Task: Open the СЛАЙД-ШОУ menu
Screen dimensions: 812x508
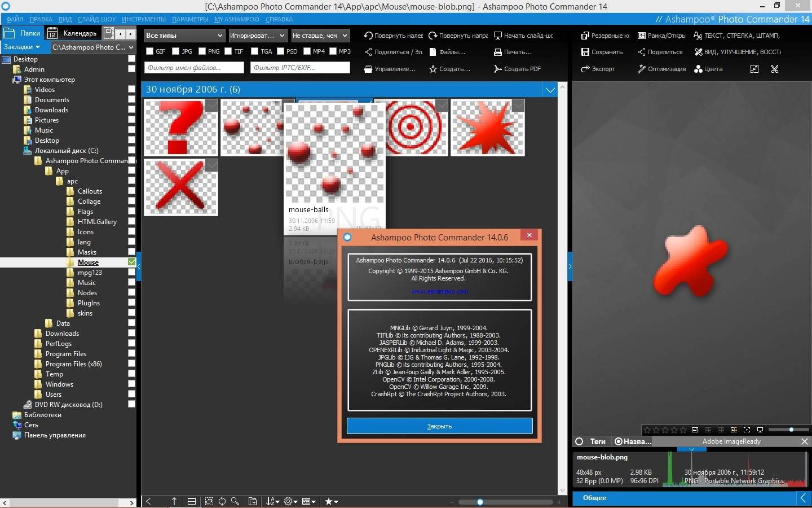Action: (x=96, y=19)
